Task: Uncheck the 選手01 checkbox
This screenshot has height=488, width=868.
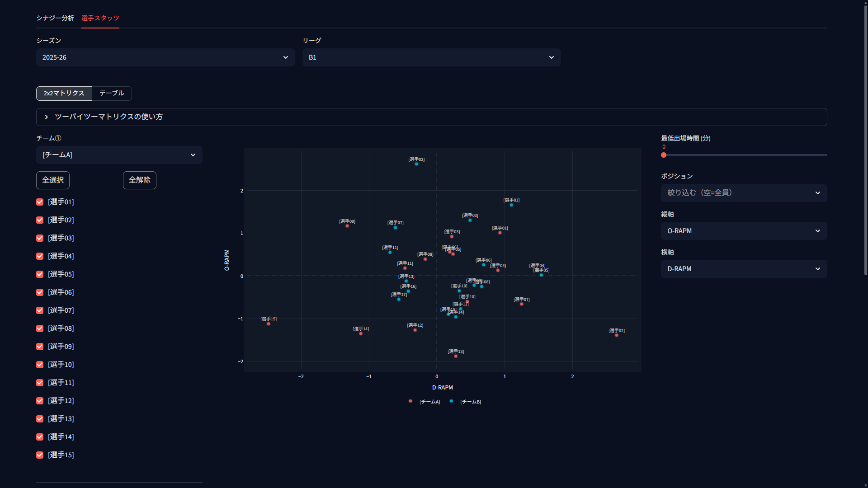Action: 40,202
